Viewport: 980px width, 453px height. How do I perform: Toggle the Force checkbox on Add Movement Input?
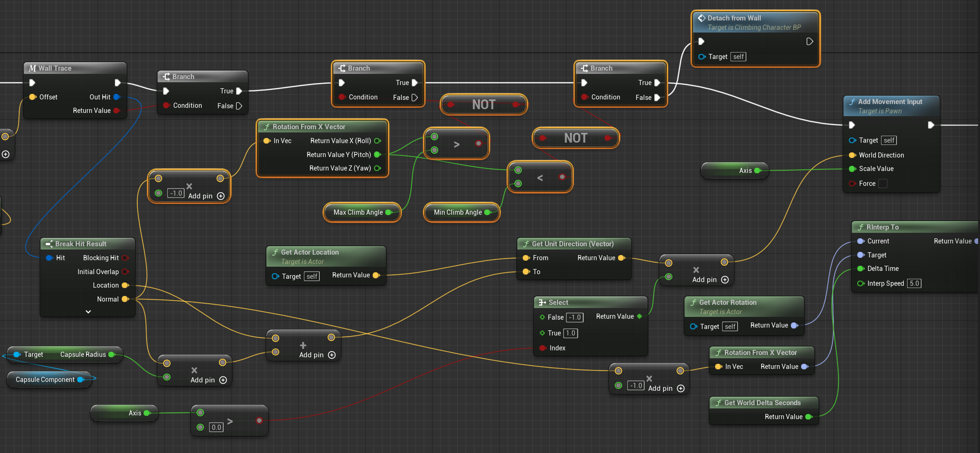[883, 184]
